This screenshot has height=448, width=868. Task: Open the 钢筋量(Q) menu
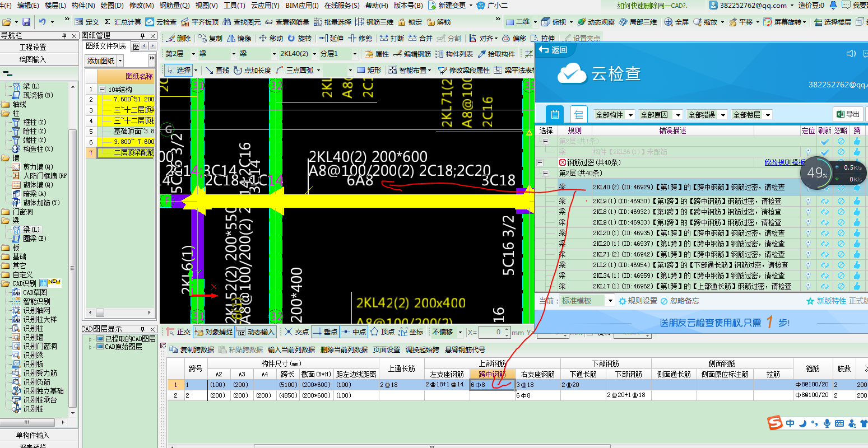click(174, 5)
